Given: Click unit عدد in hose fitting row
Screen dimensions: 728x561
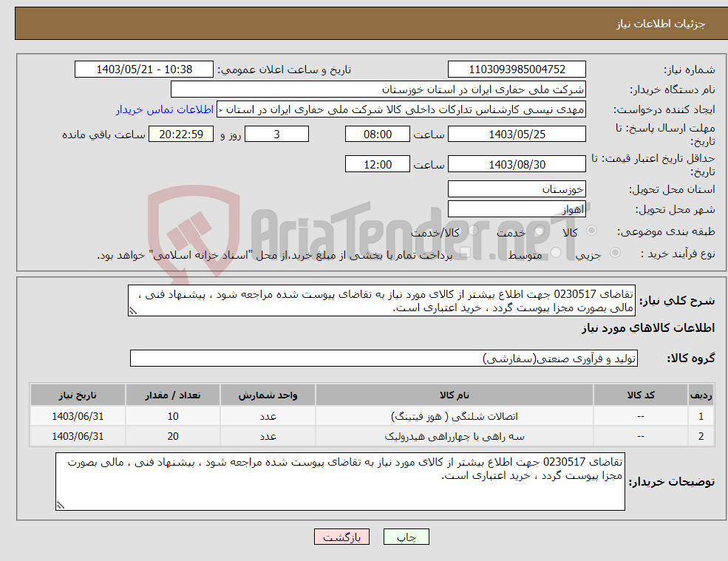Looking at the screenshot, I should (x=268, y=416).
